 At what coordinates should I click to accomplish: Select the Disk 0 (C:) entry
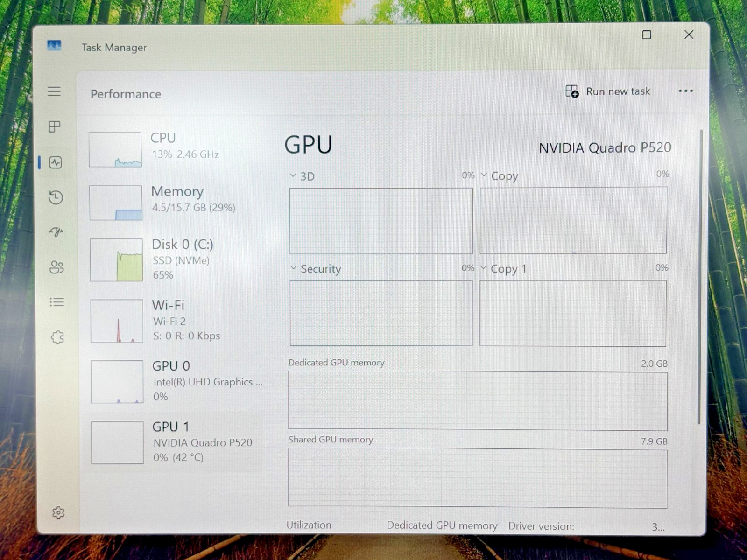coord(175,259)
